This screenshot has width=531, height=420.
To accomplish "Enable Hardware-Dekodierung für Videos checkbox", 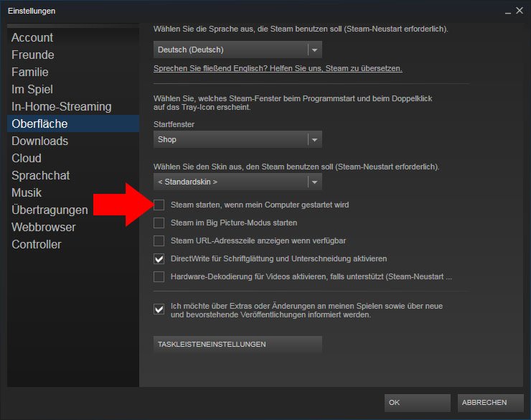I will pos(159,276).
